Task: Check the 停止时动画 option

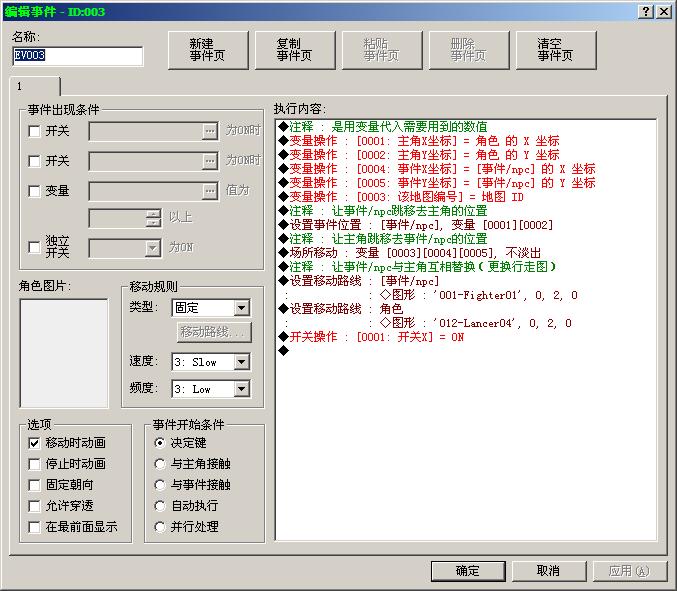Action: coord(34,464)
